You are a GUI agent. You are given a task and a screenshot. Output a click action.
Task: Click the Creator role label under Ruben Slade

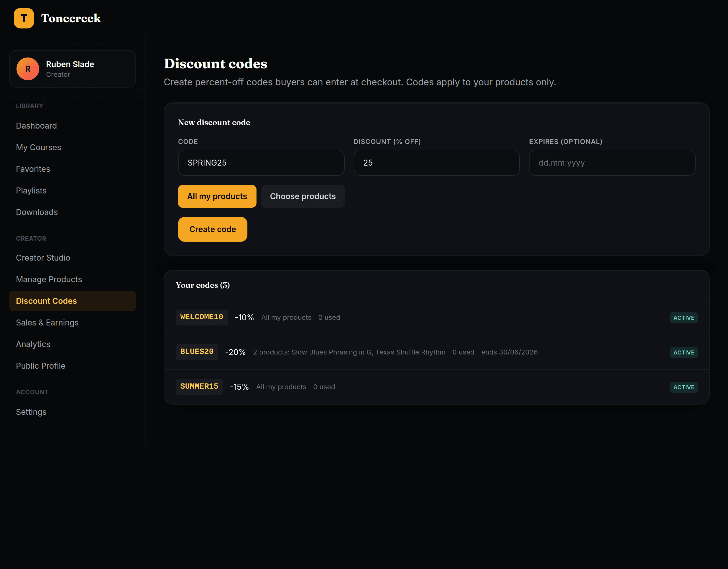[x=58, y=74]
